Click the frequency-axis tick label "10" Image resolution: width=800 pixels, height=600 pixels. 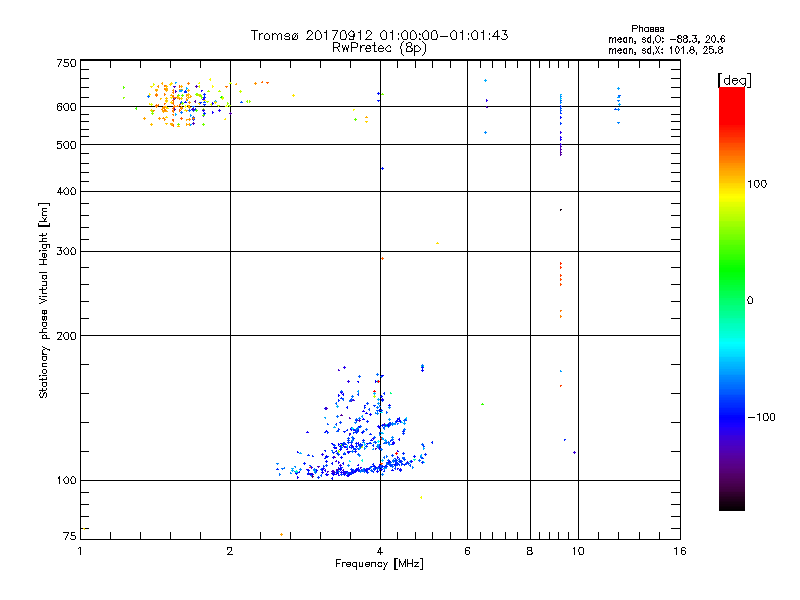click(578, 551)
